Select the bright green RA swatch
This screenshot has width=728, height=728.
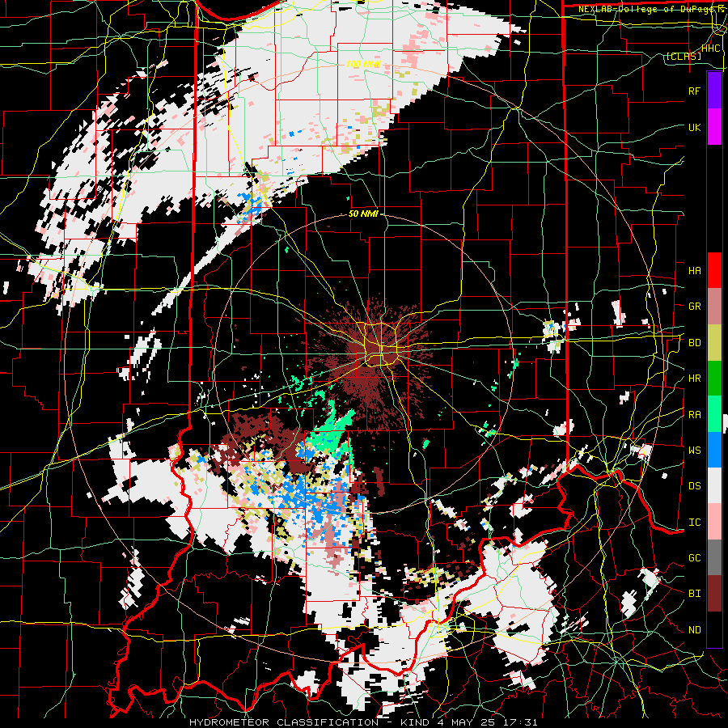coord(714,414)
